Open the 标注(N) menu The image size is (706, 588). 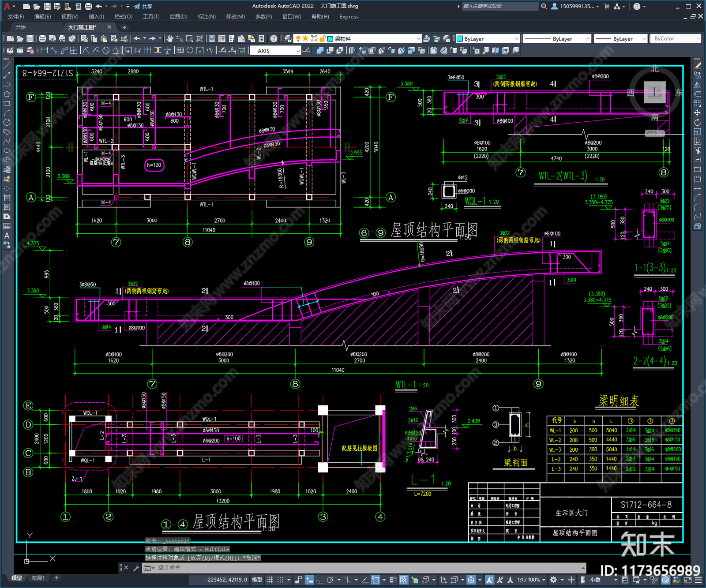[x=207, y=17]
